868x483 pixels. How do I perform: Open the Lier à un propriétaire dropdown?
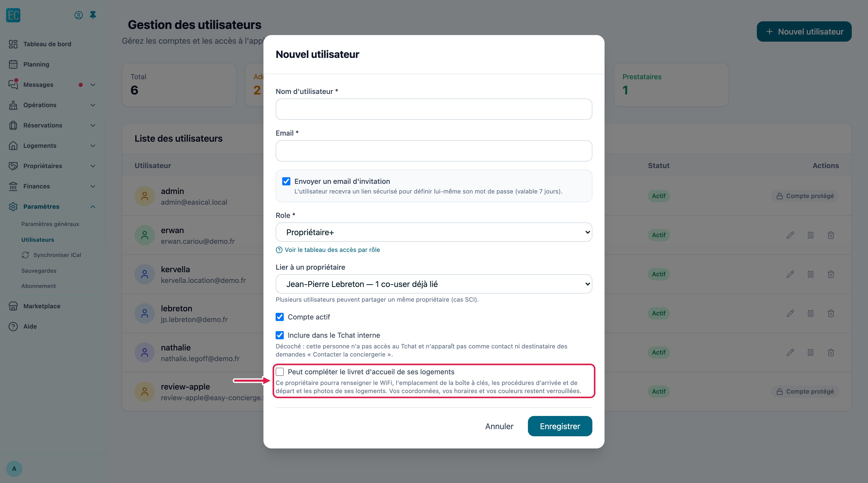click(x=434, y=284)
